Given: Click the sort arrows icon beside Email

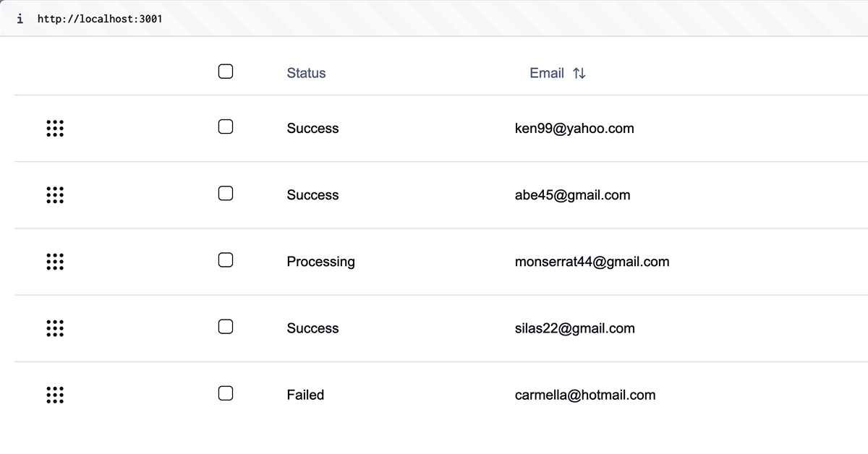Looking at the screenshot, I should tap(579, 73).
